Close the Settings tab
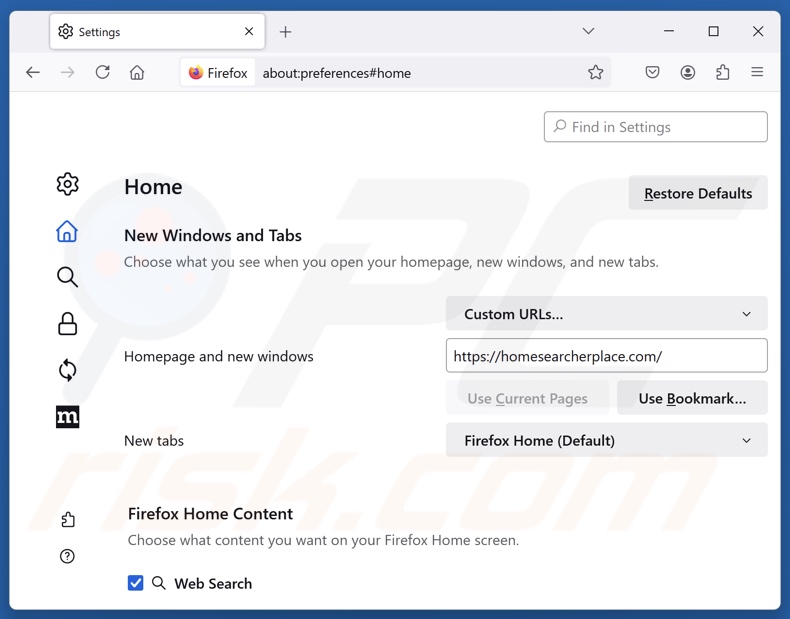 [x=249, y=32]
